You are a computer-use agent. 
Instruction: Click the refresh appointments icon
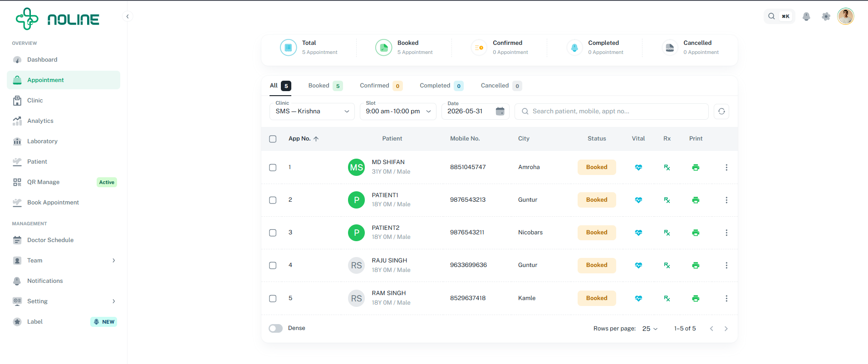click(721, 112)
